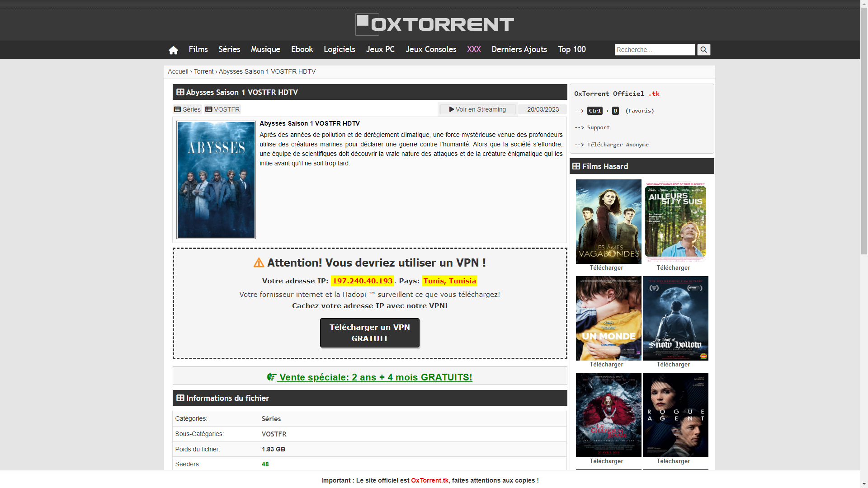Open the Séries menu
Screen dimensions: 868x488
[230, 49]
